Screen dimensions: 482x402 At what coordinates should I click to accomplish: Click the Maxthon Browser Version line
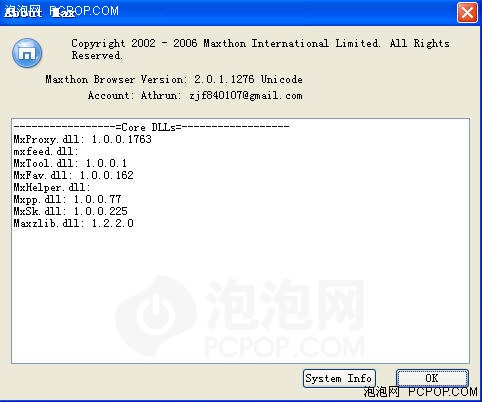tap(174, 79)
